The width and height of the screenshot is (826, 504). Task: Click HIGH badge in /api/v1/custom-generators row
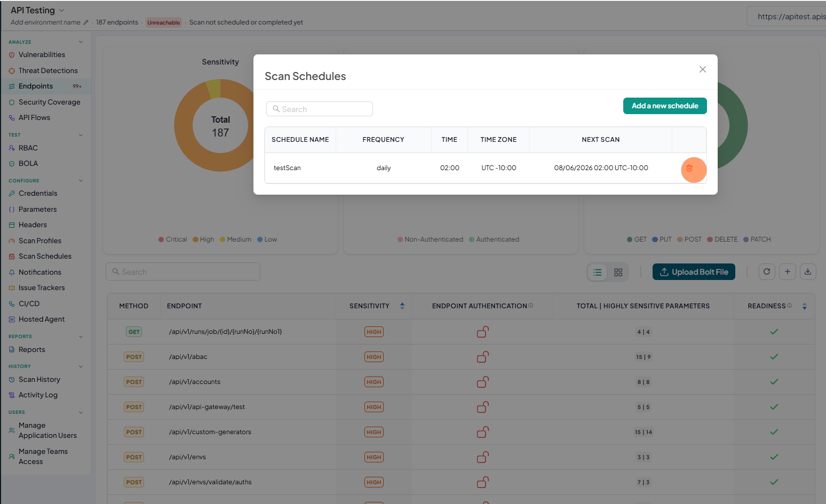pyautogui.click(x=374, y=432)
